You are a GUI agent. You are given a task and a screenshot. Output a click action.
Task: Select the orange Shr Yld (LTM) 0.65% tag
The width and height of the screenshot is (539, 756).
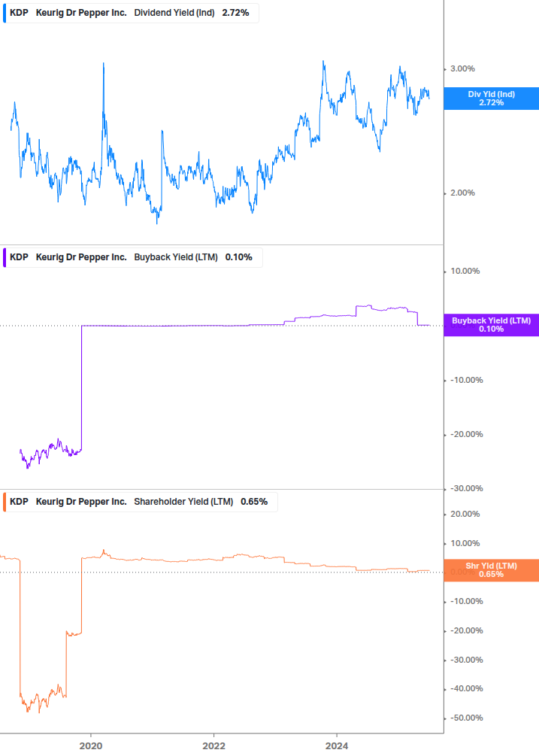point(492,570)
